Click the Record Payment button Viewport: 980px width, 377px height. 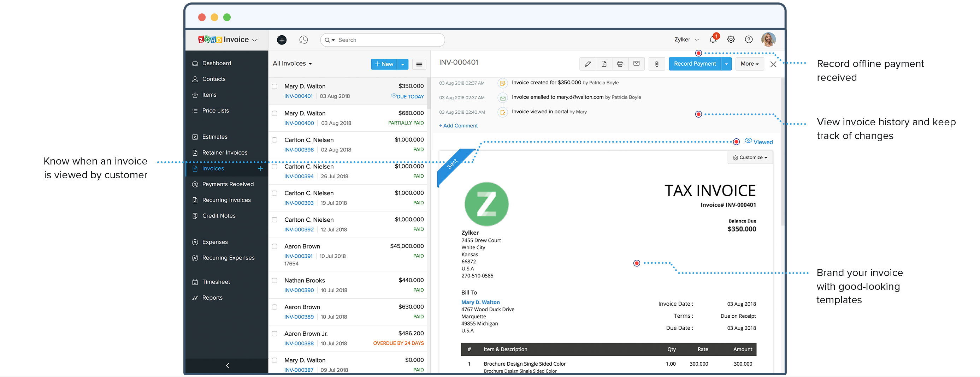click(695, 64)
